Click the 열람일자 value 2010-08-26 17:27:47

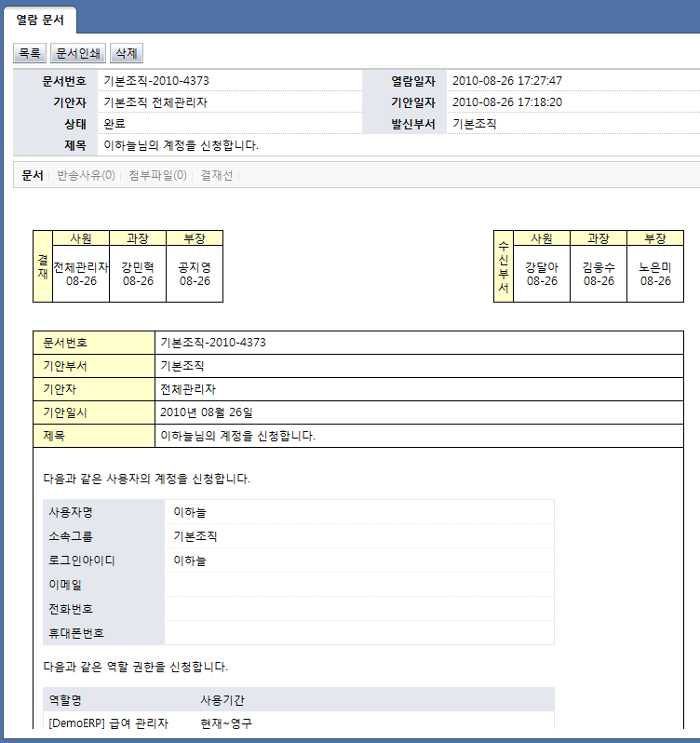506,81
